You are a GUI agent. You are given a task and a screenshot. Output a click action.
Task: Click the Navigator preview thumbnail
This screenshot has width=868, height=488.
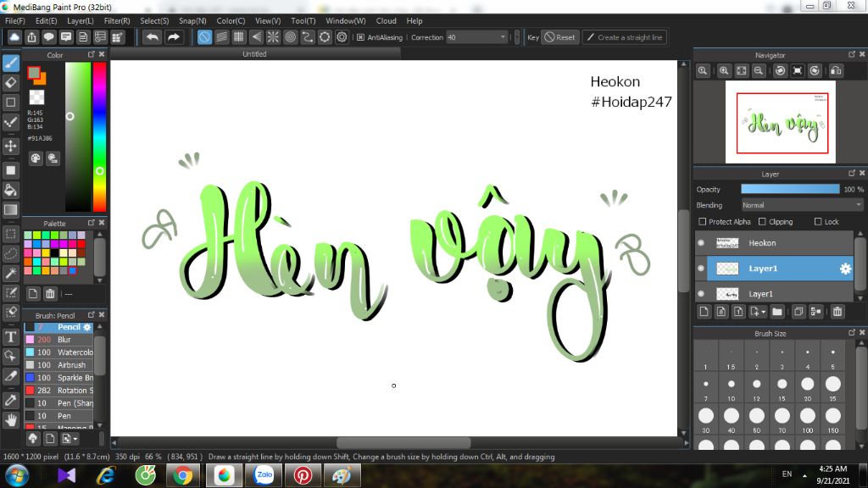[781, 122]
